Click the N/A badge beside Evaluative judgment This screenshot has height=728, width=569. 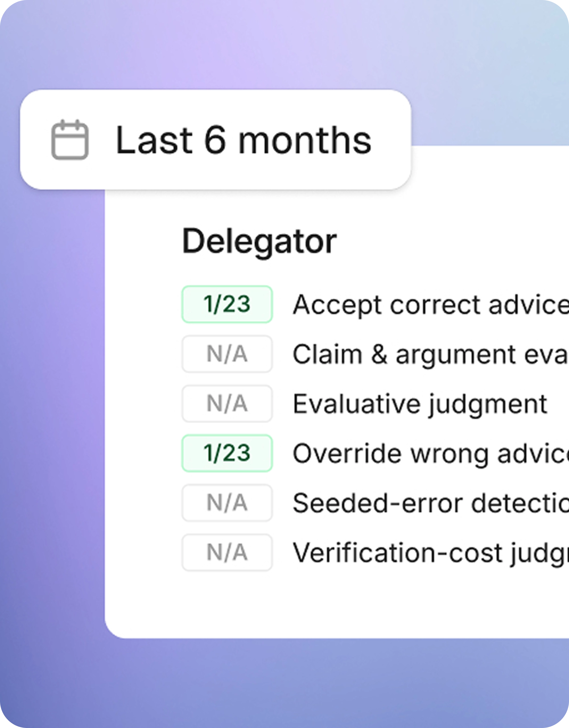(227, 403)
